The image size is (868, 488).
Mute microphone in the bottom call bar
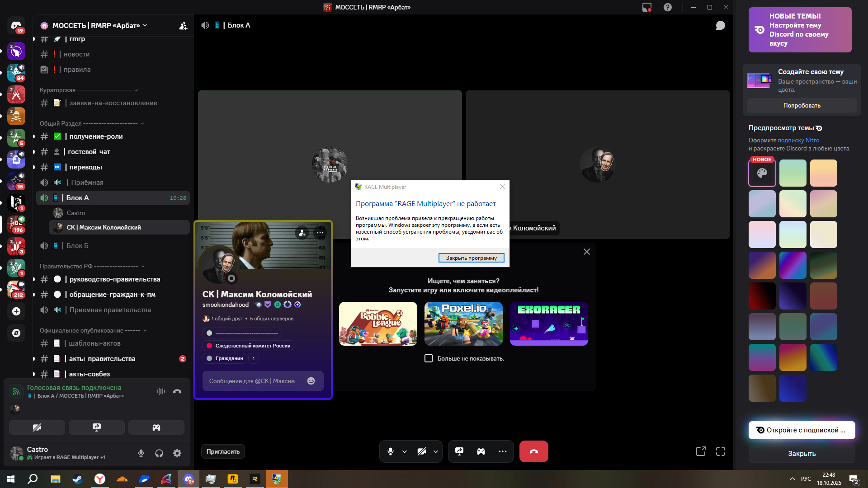[391, 451]
